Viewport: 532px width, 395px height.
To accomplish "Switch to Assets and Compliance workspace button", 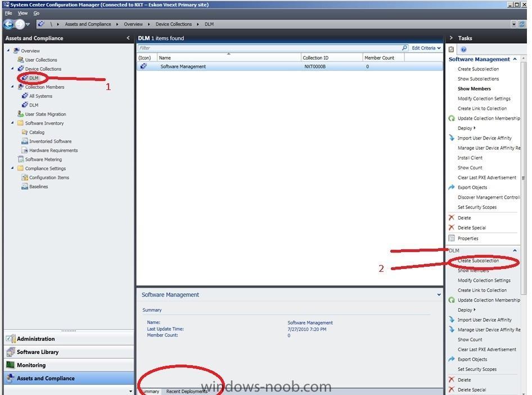I will [x=69, y=378].
